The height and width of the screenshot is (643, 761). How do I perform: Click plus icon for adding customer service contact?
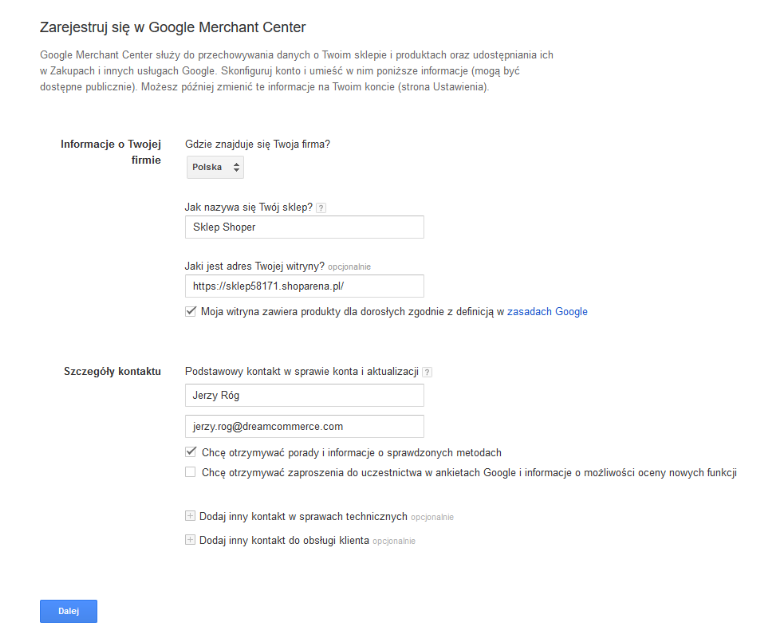coord(191,540)
